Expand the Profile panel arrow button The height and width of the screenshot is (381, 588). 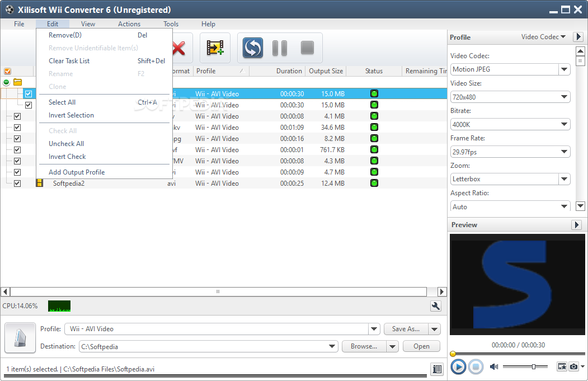[x=578, y=37]
